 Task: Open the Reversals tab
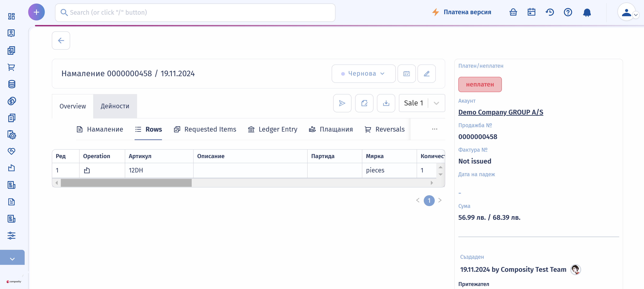(x=385, y=129)
